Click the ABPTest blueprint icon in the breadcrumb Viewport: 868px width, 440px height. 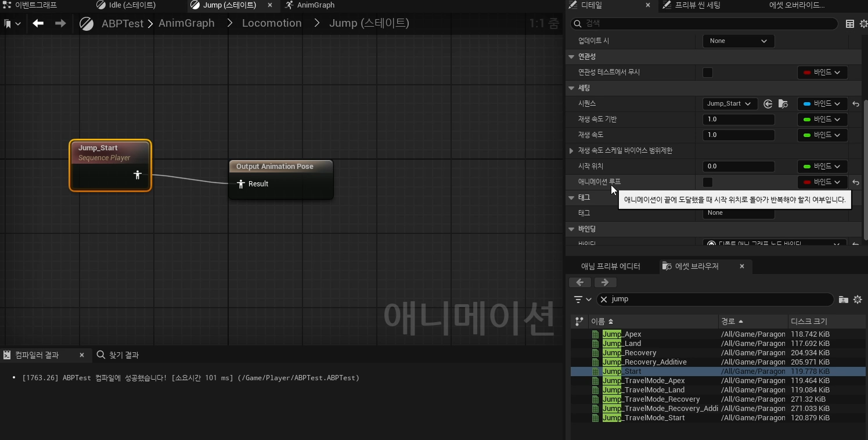pyautogui.click(x=87, y=24)
